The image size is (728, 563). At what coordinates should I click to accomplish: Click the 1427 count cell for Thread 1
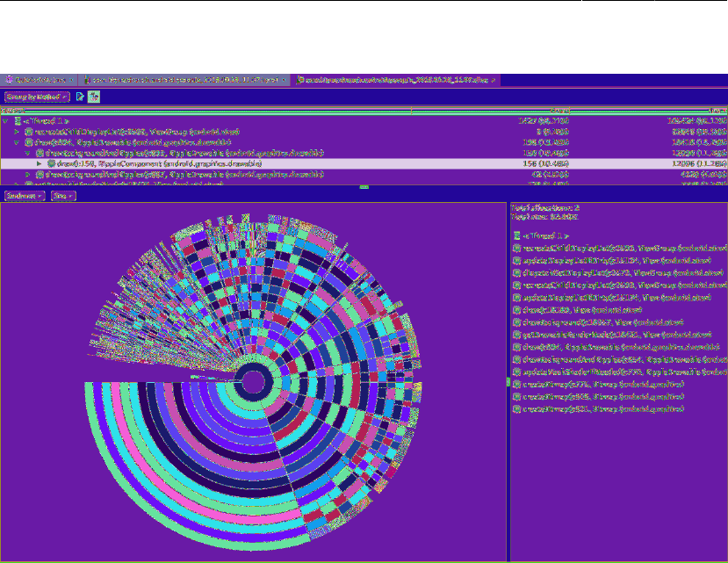click(x=544, y=121)
